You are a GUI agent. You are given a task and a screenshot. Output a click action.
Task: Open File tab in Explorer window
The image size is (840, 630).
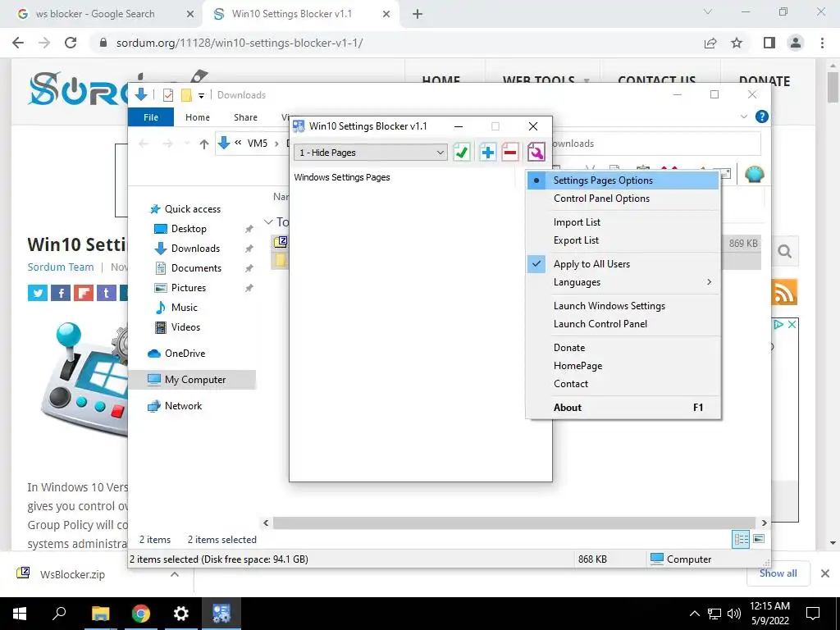(x=151, y=116)
